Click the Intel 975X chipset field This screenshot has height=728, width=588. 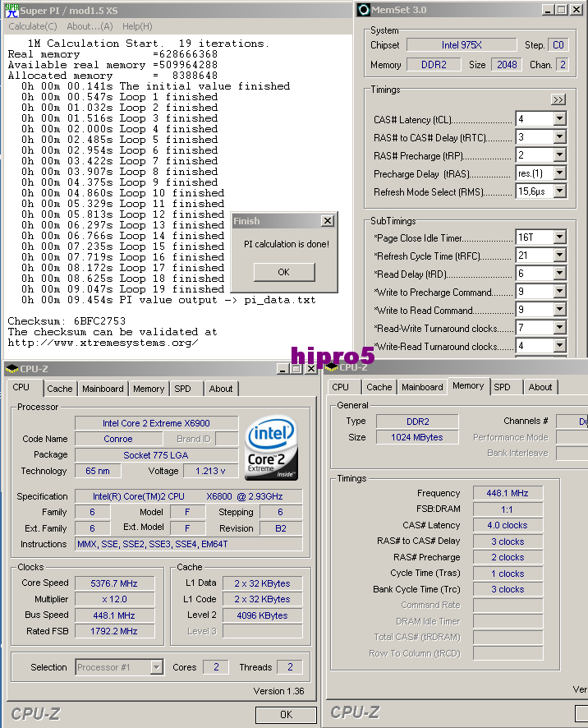pyautogui.click(x=462, y=45)
